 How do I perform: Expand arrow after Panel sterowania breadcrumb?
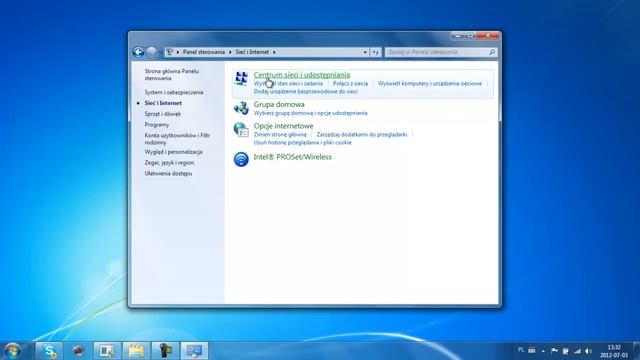click(x=230, y=52)
